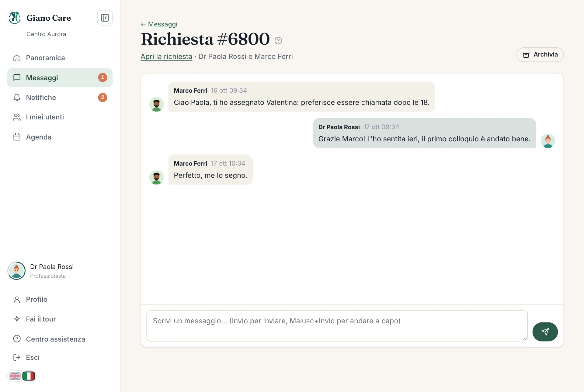Click Marco Ferri's avatar beside 'Perfetto, me lo segno.'
584x392 pixels.
pos(156,177)
